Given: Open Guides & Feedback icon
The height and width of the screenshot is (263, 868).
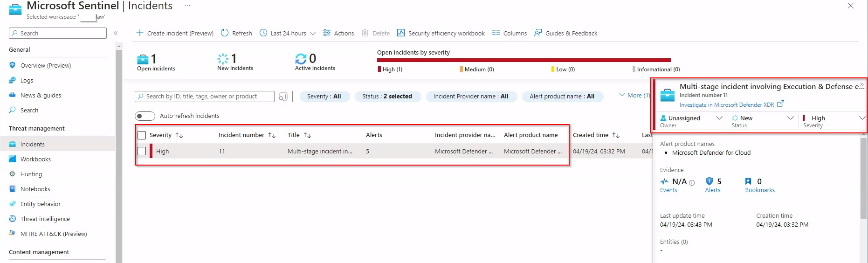Looking at the screenshot, I should pos(538,33).
